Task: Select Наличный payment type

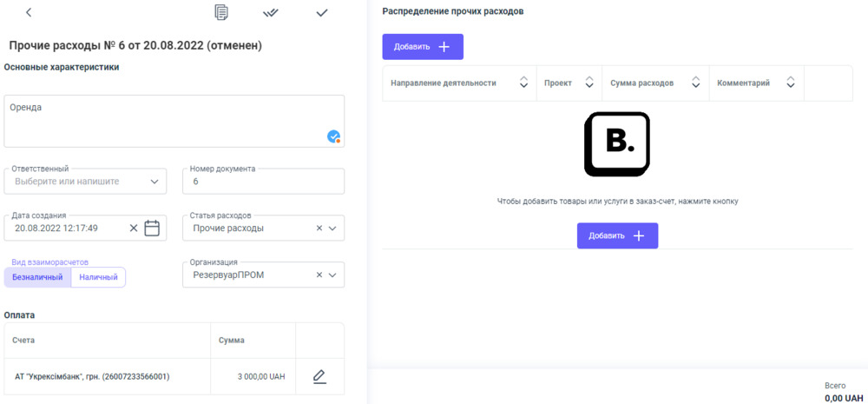Action: coord(98,277)
